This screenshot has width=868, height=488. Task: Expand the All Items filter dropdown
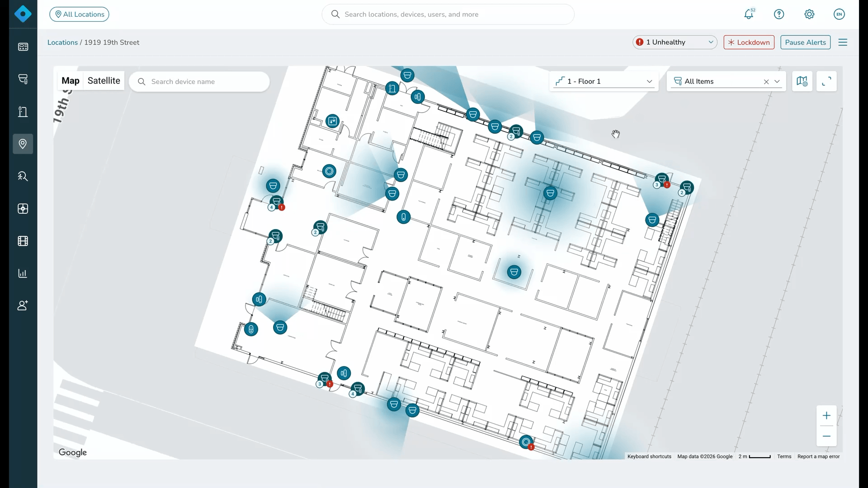[x=777, y=82]
